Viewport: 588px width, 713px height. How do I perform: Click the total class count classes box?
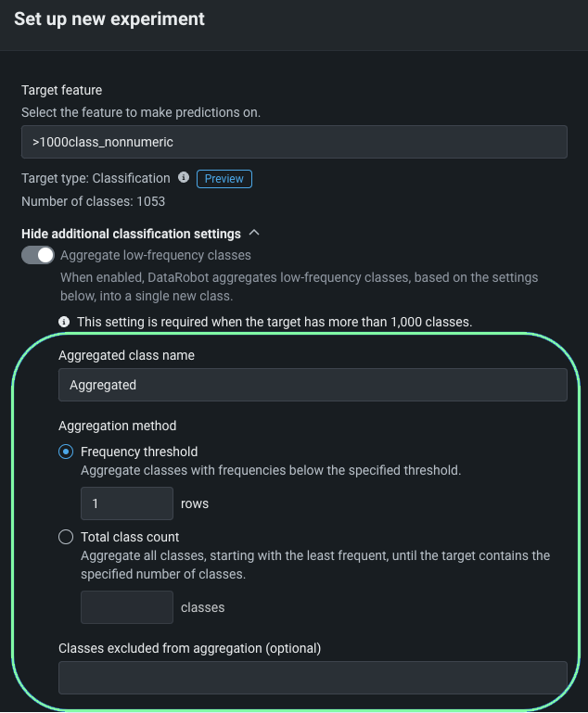tap(127, 607)
